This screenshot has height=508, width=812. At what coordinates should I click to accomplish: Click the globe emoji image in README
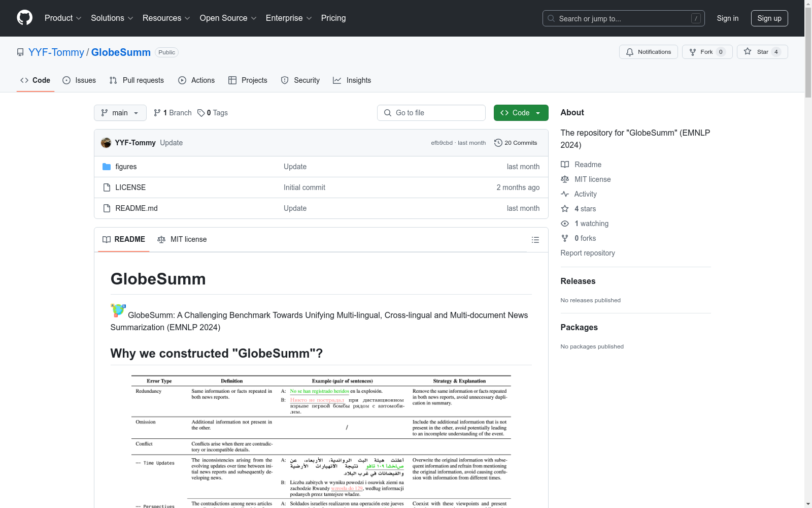pyautogui.click(x=118, y=310)
